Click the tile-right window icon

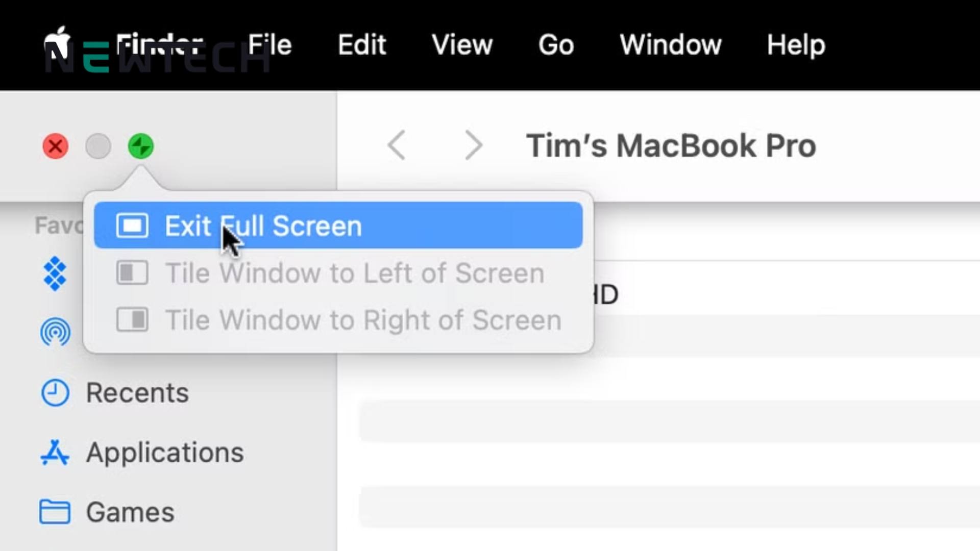[132, 320]
